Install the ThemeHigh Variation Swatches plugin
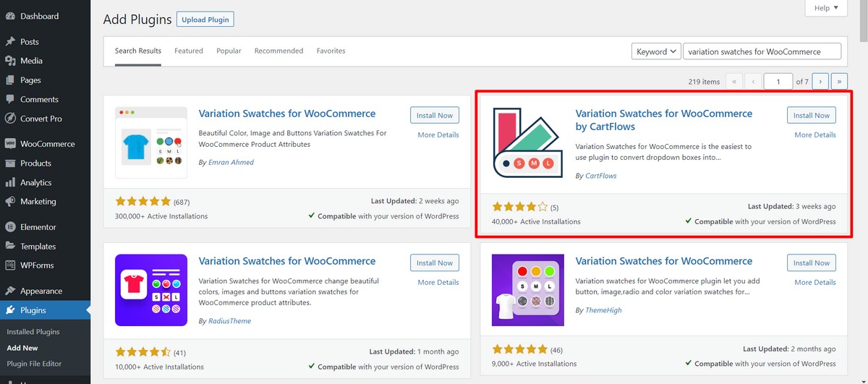The image size is (868, 384). [x=812, y=263]
